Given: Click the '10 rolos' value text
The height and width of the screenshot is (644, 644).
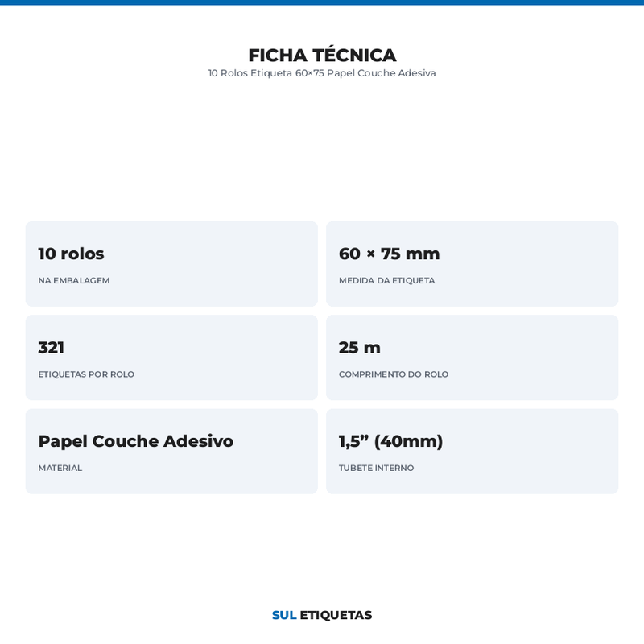Looking at the screenshot, I should (x=71, y=254).
